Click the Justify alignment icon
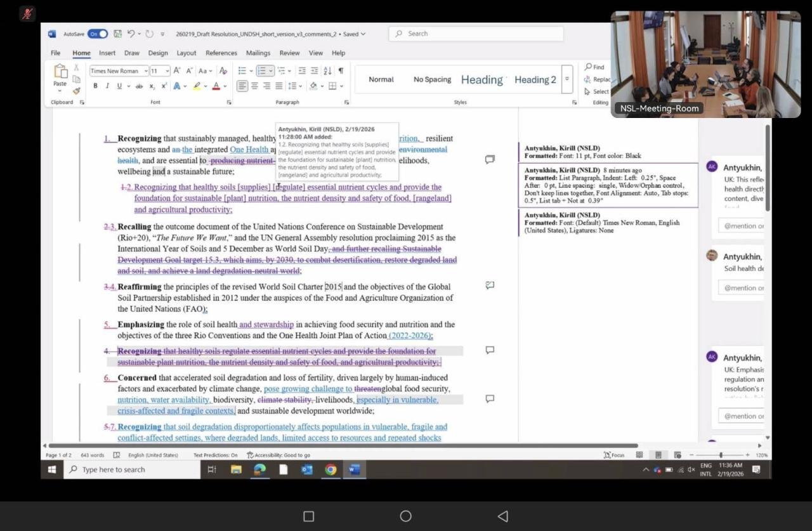 (278, 86)
